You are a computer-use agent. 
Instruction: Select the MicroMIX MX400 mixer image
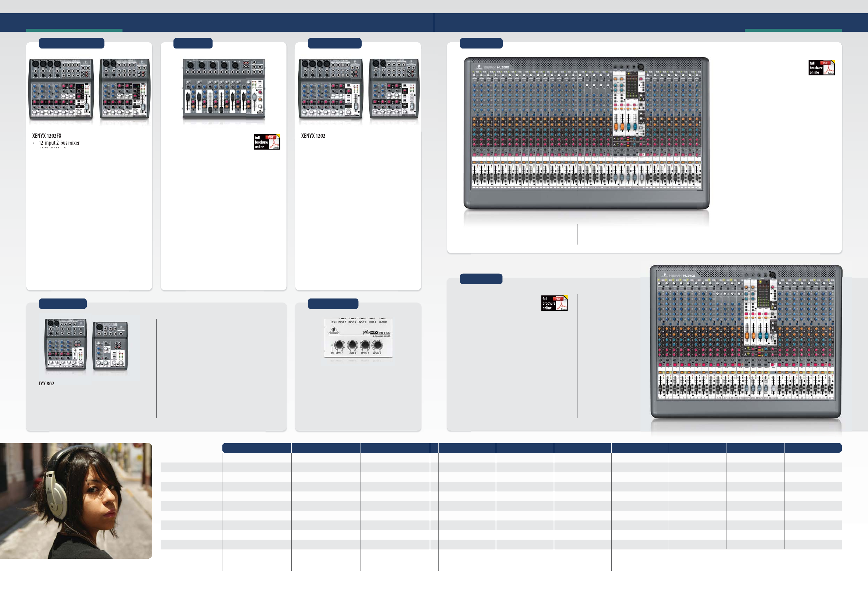(x=358, y=338)
